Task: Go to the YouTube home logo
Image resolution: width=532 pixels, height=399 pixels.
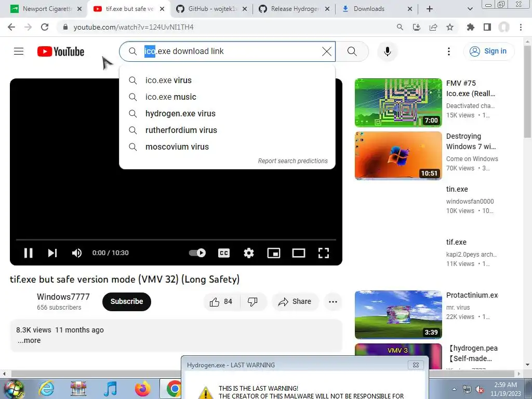Action: (x=61, y=51)
